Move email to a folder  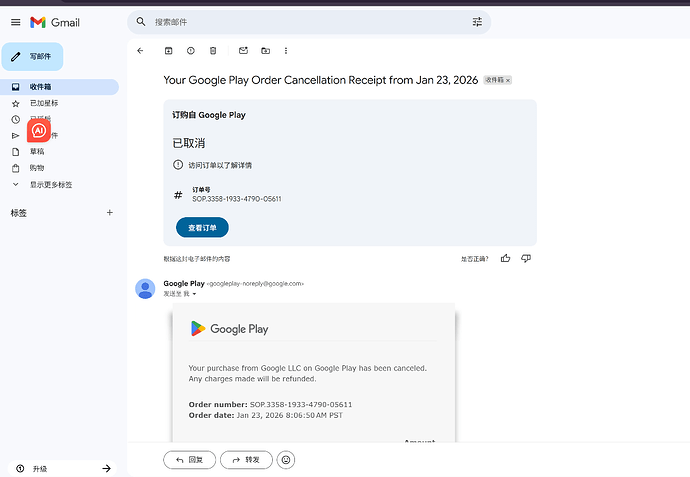coord(265,51)
